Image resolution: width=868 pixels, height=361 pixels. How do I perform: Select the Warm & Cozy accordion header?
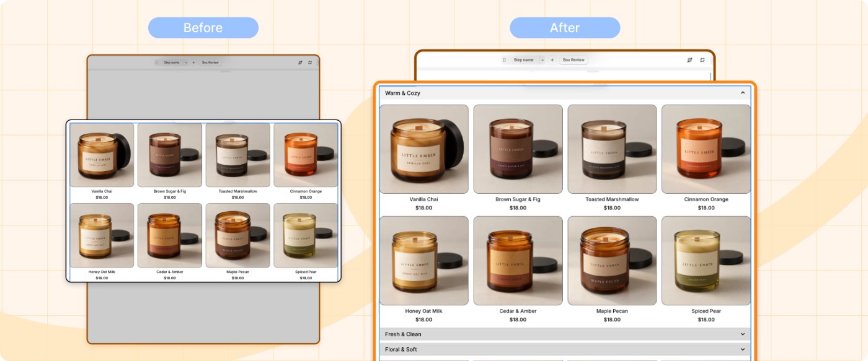tap(565, 93)
